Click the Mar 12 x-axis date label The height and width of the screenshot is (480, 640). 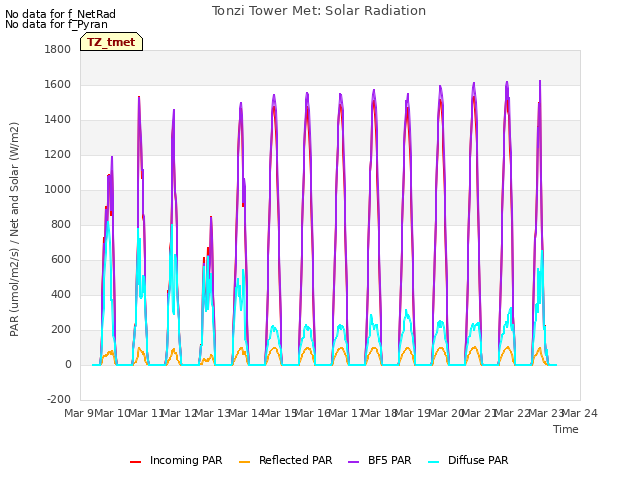click(179, 413)
